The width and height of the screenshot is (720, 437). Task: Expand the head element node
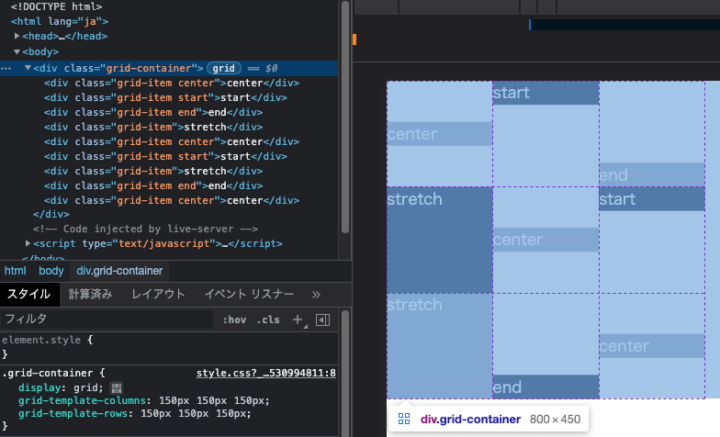click(17, 36)
